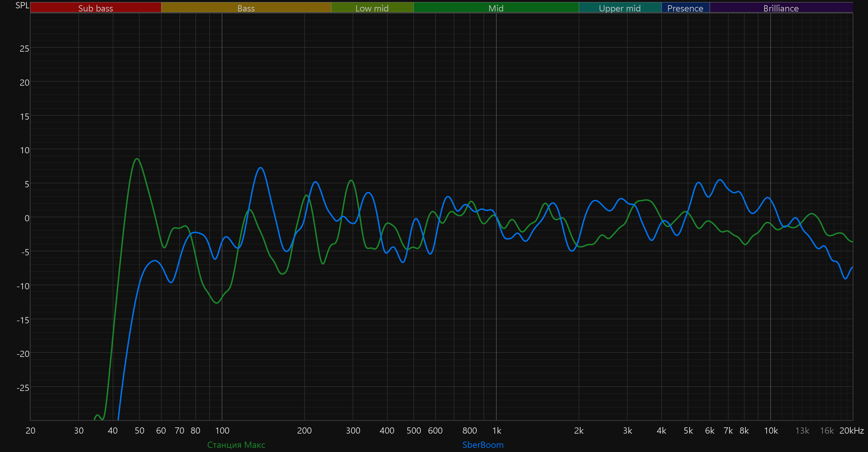The width and height of the screenshot is (868, 452).
Task: Click the Presence band header
Action: (x=685, y=8)
